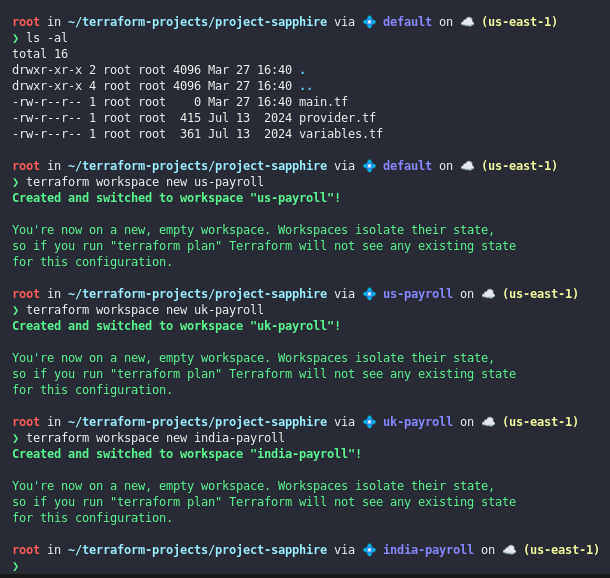
Task: Click the purple 'india-payroll' workspace name in the prompt
Action: (428, 550)
